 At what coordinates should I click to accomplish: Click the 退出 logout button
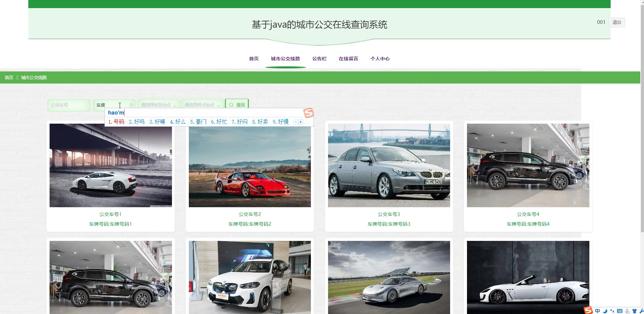[617, 22]
